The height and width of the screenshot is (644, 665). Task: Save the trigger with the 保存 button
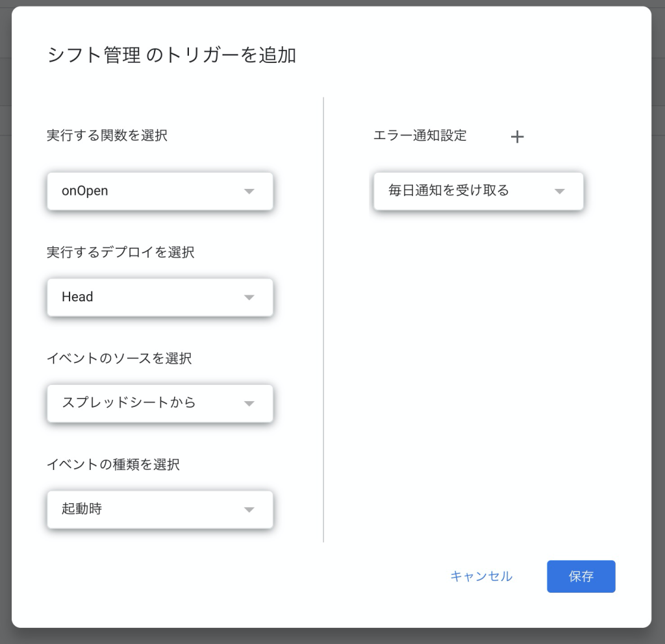(581, 576)
